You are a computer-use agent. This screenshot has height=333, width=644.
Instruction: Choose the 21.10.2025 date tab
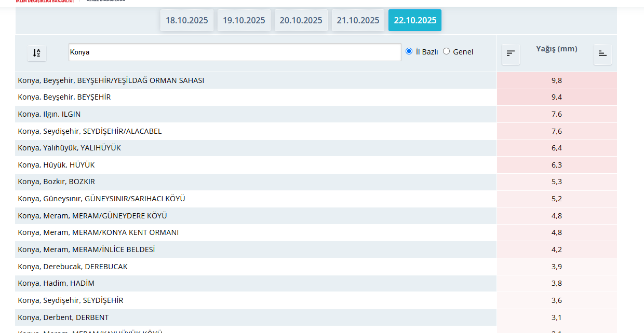[358, 20]
